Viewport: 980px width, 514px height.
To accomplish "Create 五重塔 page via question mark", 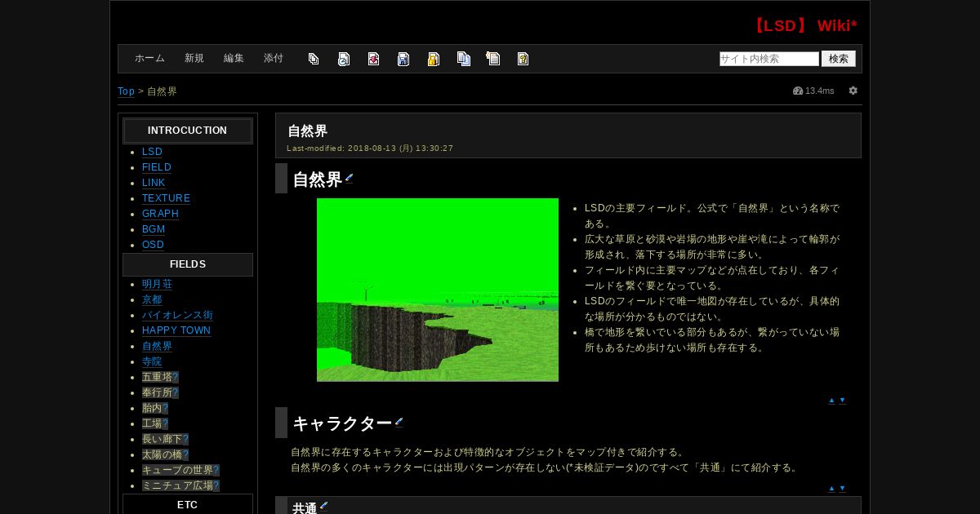I will pos(176,377).
